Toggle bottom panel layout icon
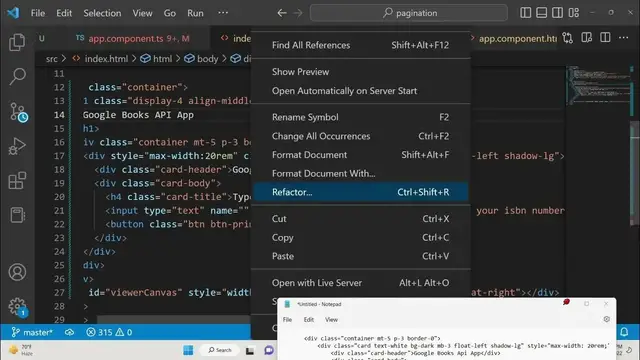The image size is (640, 360). click(x=541, y=13)
